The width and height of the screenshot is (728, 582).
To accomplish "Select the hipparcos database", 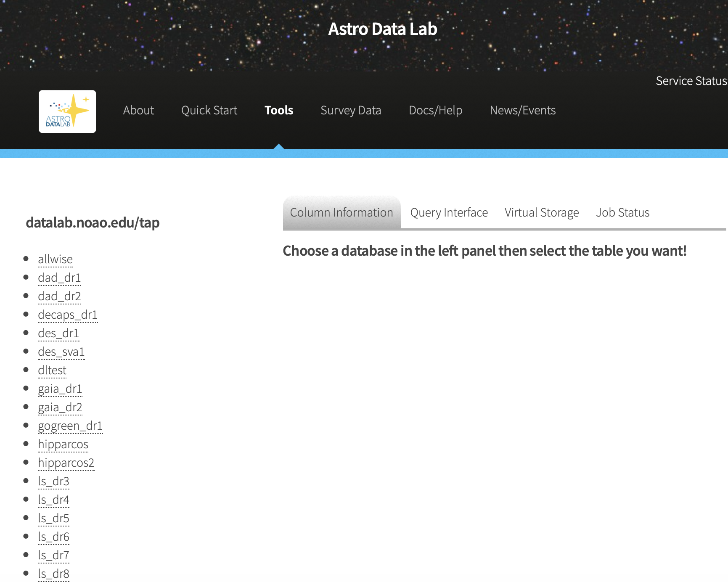I will [63, 444].
